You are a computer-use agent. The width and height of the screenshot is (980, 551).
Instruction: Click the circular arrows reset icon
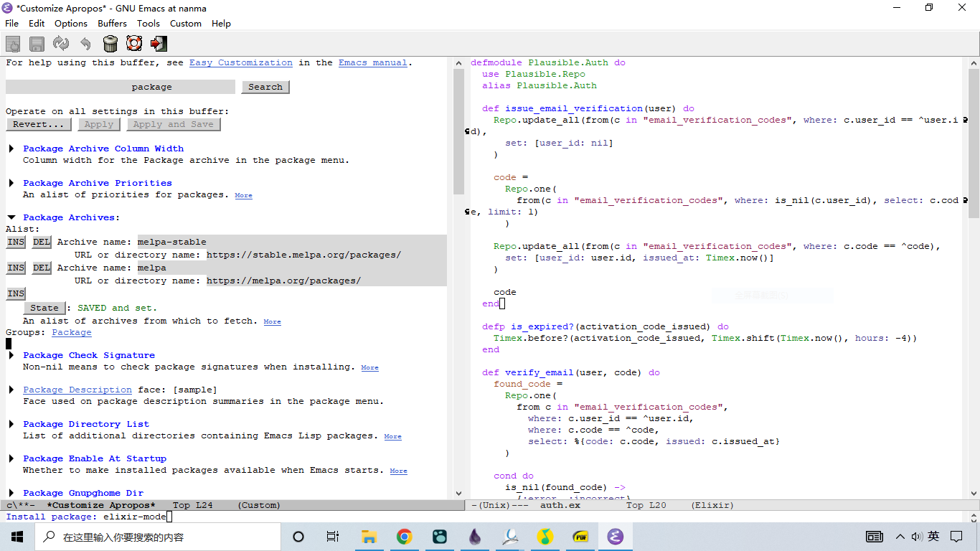pos(61,44)
